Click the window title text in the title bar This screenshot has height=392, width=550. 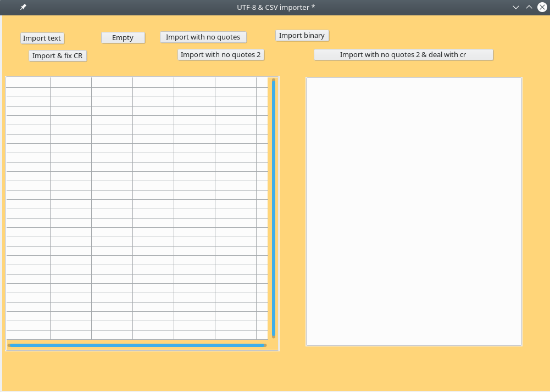(276, 7)
